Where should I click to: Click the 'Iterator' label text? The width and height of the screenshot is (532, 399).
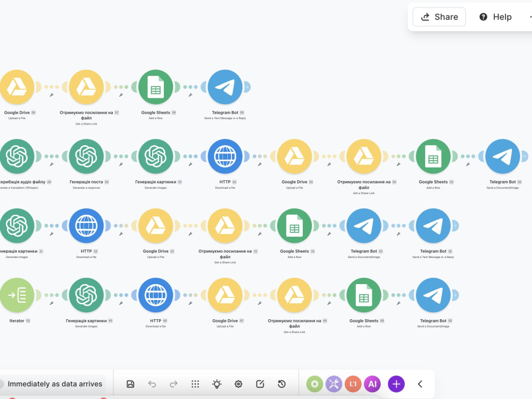(16, 321)
